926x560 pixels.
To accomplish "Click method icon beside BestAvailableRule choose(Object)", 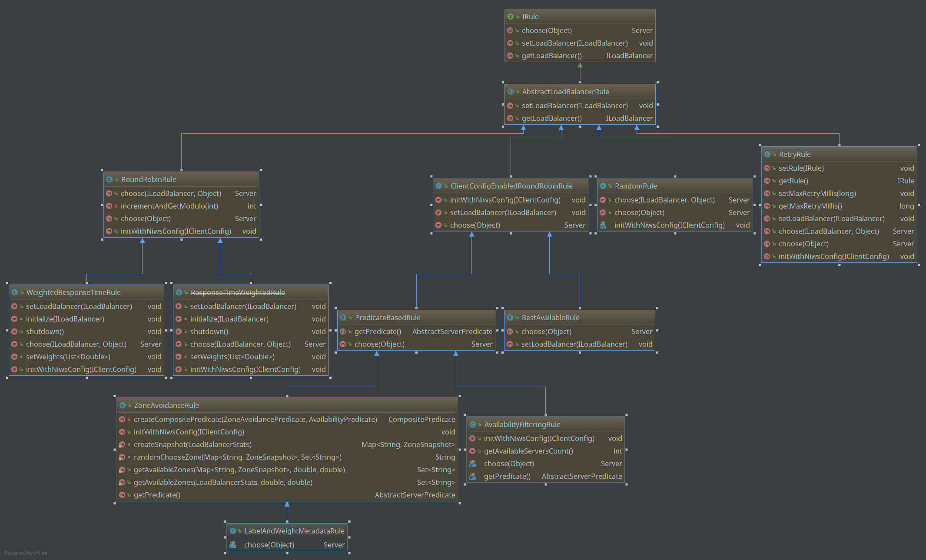I will pyautogui.click(x=510, y=331).
